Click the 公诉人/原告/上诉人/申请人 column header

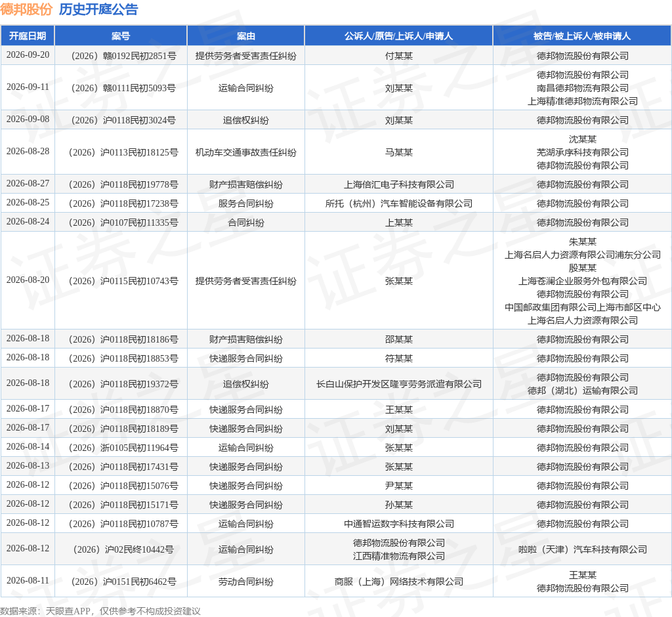tap(398, 36)
